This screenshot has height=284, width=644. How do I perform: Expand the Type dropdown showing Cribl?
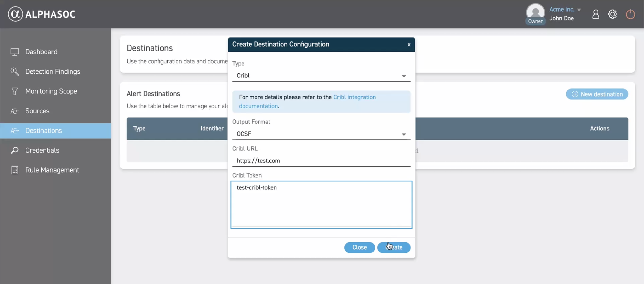tap(321, 76)
